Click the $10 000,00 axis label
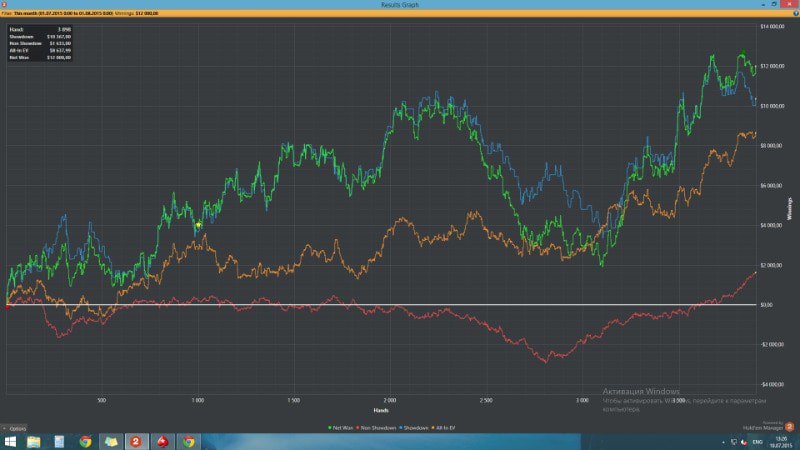800x450 pixels. click(x=772, y=106)
